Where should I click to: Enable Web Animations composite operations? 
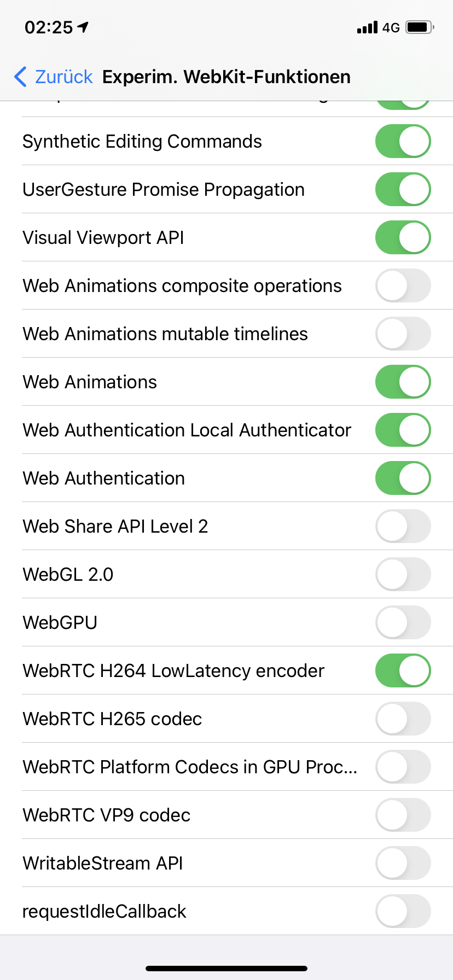click(x=403, y=286)
